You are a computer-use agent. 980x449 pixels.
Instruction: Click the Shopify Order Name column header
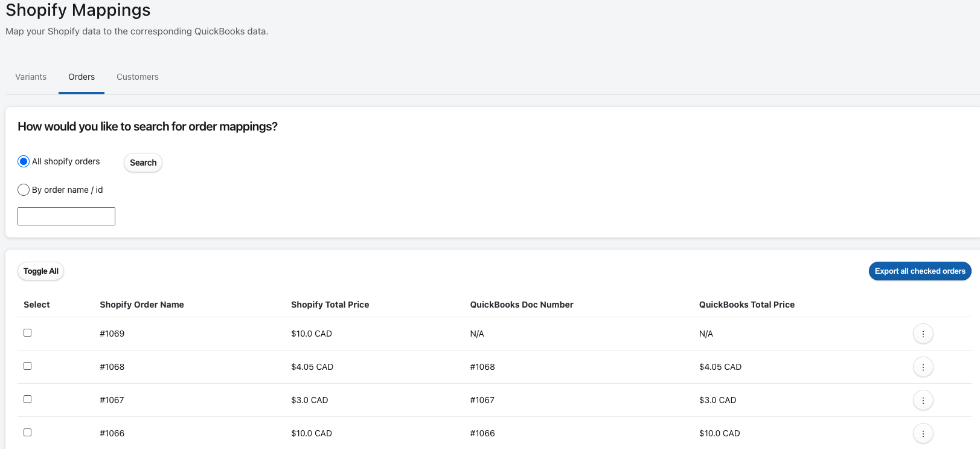coord(142,305)
